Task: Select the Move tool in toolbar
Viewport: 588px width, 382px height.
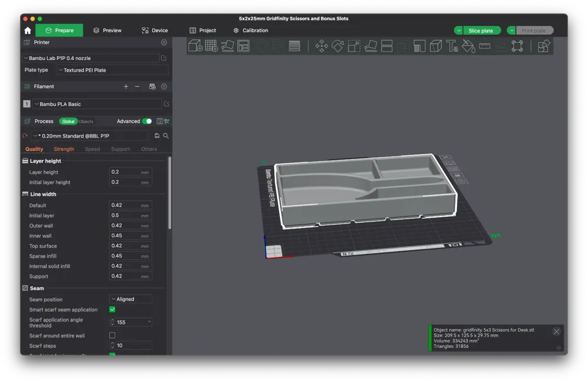Action: tap(322, 46)
